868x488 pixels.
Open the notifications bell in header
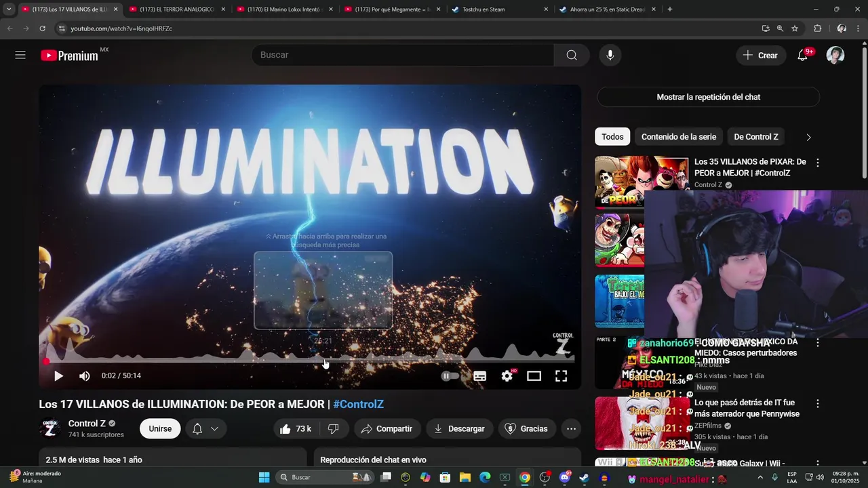(802, 55)
